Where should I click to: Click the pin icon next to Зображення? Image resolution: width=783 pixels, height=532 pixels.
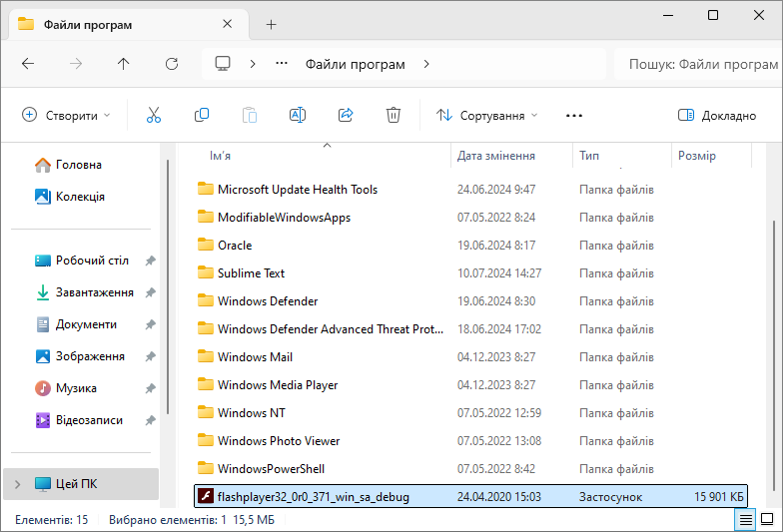pos(150,356)
